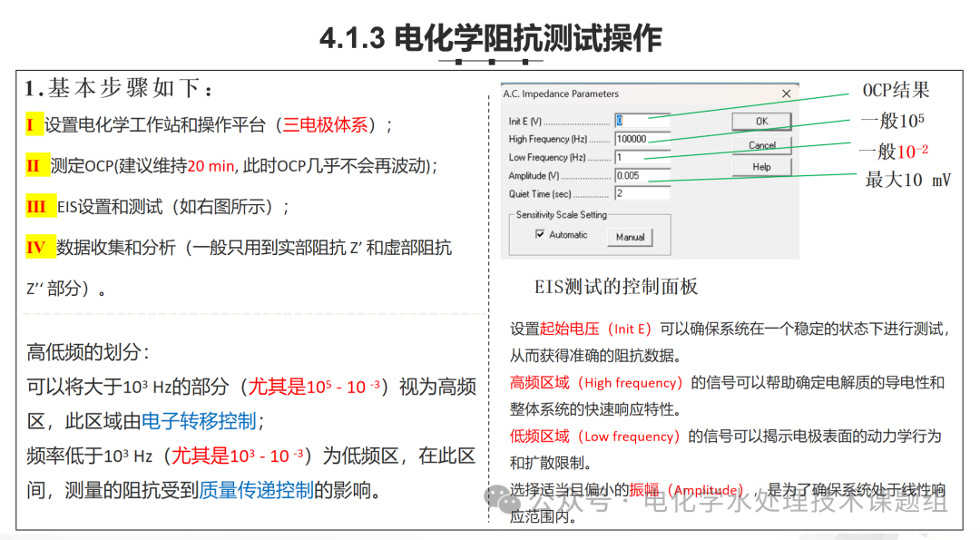The image size is (980, 540).
Task: Click the yellow step I marker
Action: coord(34,125)
